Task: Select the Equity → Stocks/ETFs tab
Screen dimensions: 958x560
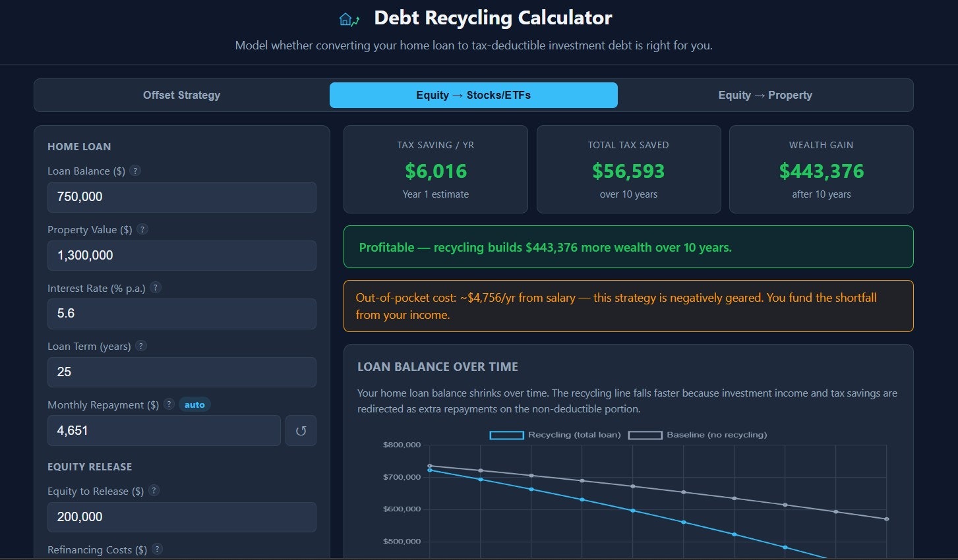Action: (473, 95)
